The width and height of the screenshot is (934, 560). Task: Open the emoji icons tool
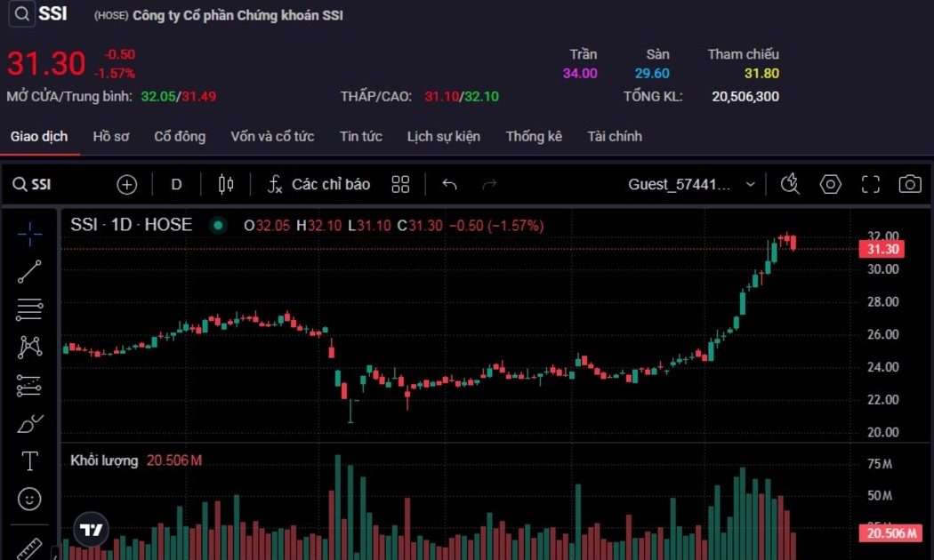[29, 499]
